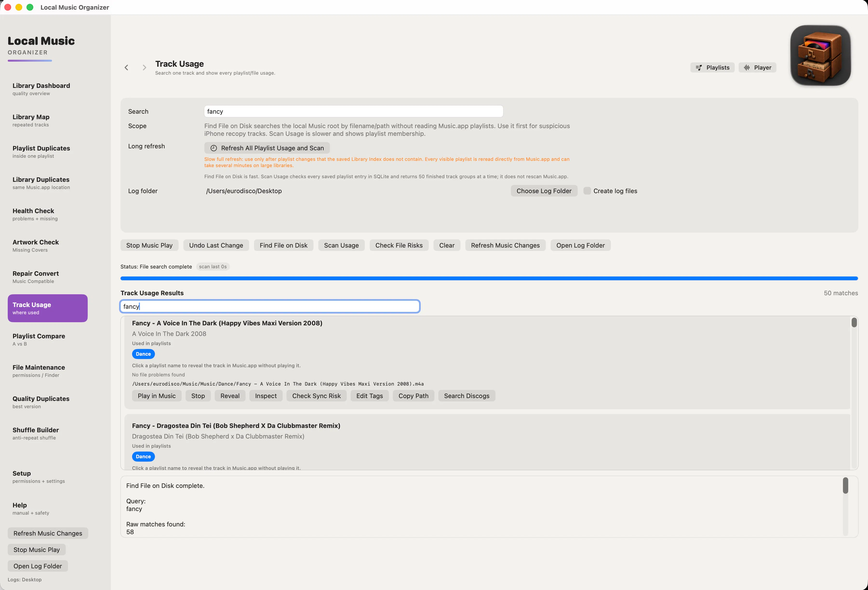Image resolution: width=868 pixels, height=590 pixels.
Task: Click the results list scrollbar
Action: pyautogui.click(x=854, y=322)
